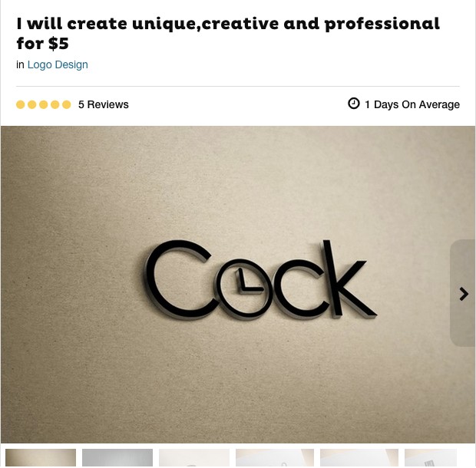This screenshot has width=476, height=468.
Task: Select the first beige gallery thumbnail
Action: pyautogui.click(x=41, y=458)
